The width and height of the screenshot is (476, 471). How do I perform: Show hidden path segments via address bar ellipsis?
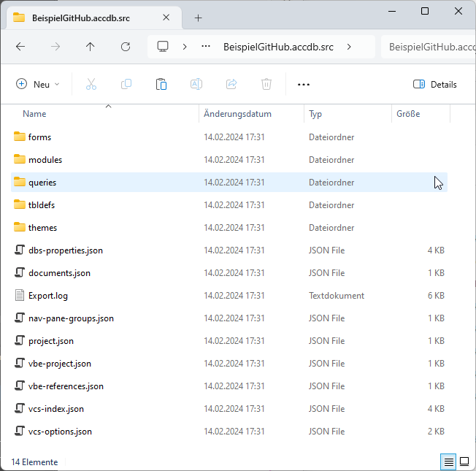[x=206, y=47]
